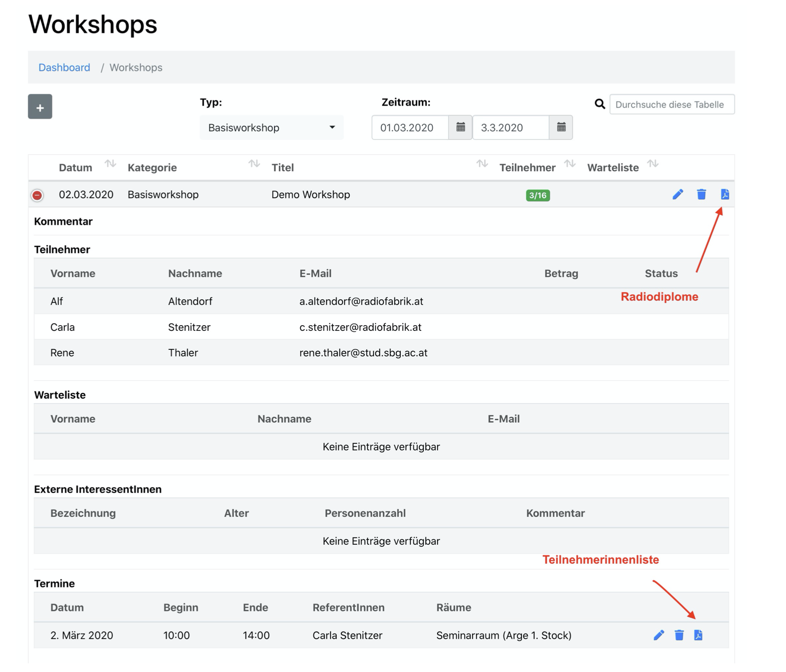Image resolution: width=786 pixels, height=672 pixels.
Task: Sort table by Datum column
Action: [x=110, y=164]
